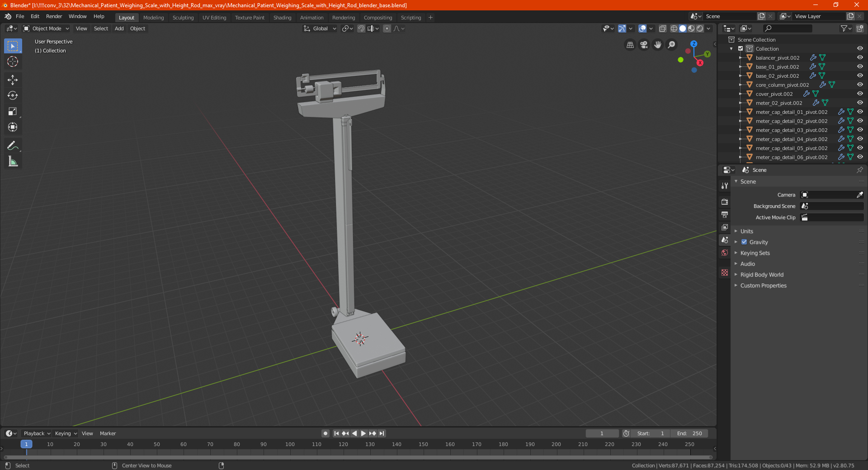Add new collection in outliner
This screenshot has width=868, height=470.
point(859,28)
